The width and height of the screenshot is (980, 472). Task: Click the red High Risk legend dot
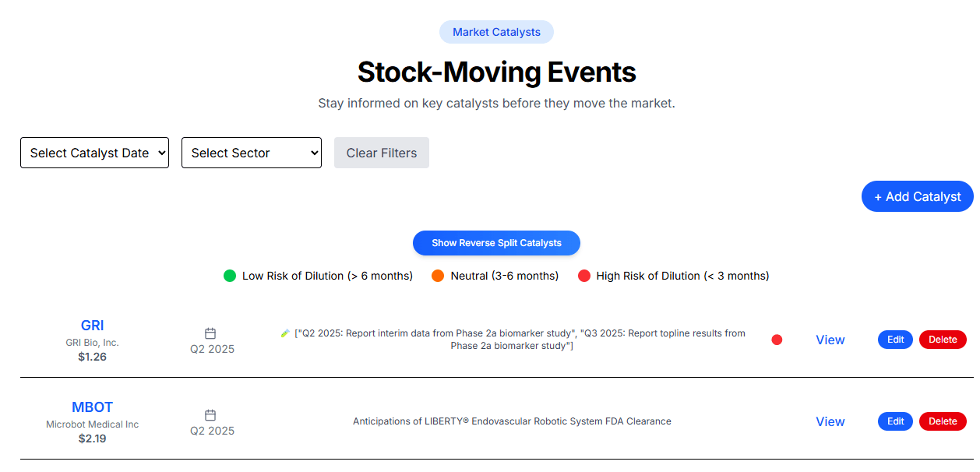tap(584, 276)
